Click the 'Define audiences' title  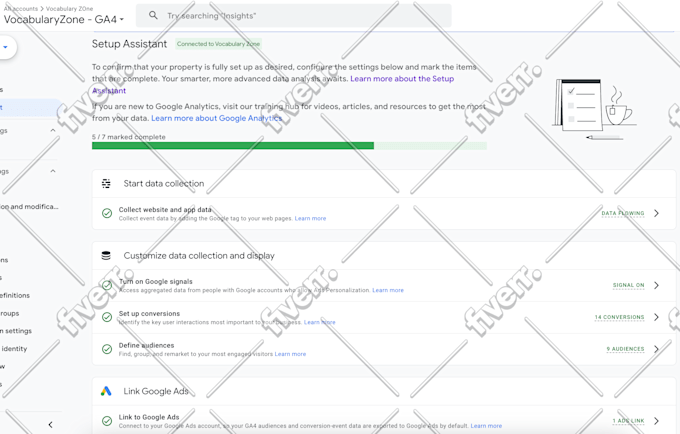(147, 345)
